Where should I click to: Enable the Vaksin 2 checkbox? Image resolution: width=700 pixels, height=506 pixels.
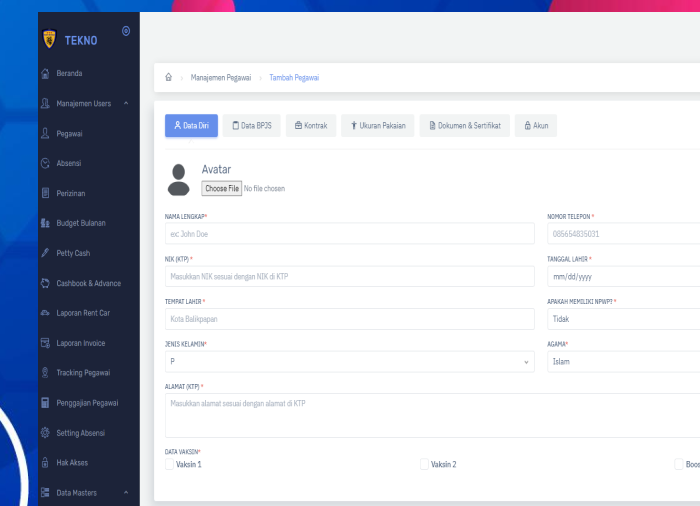click(424, 464)
